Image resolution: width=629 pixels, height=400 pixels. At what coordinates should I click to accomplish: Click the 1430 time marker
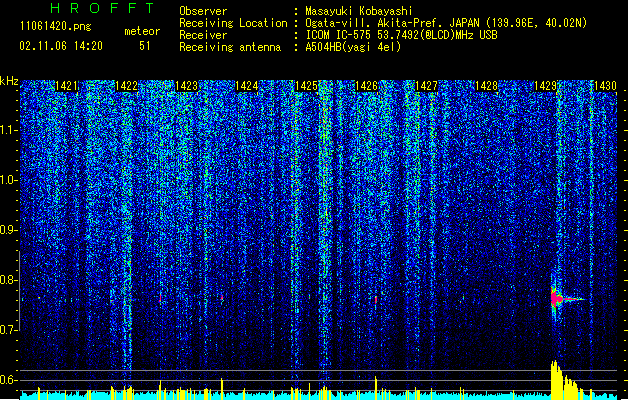pyautogui.click(x=605, y=86)
